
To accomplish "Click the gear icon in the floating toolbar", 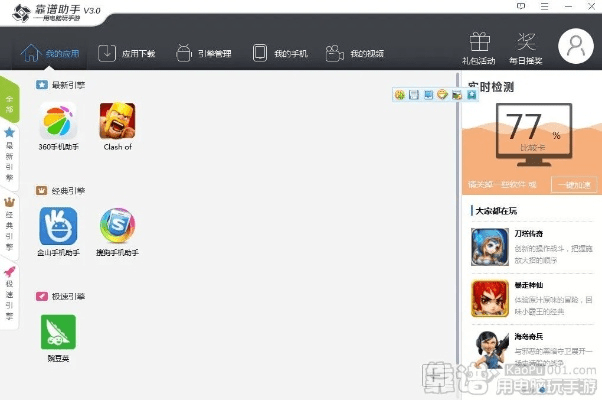I will (400, 95).
